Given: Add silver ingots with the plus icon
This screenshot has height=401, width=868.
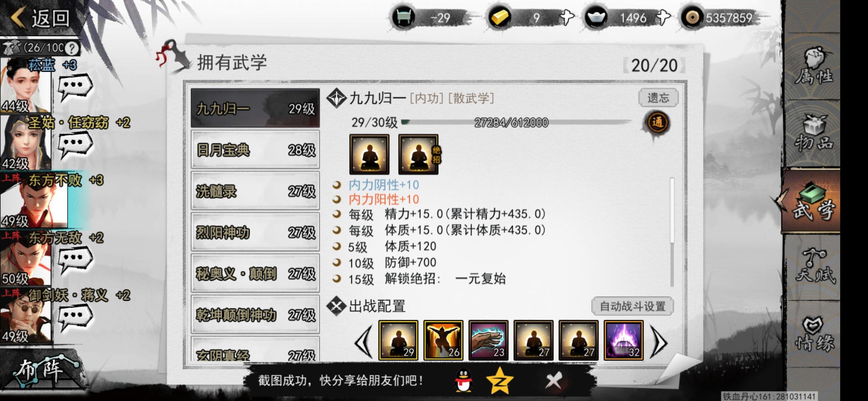Looking at the screenshot, I should tap(663, 17).
